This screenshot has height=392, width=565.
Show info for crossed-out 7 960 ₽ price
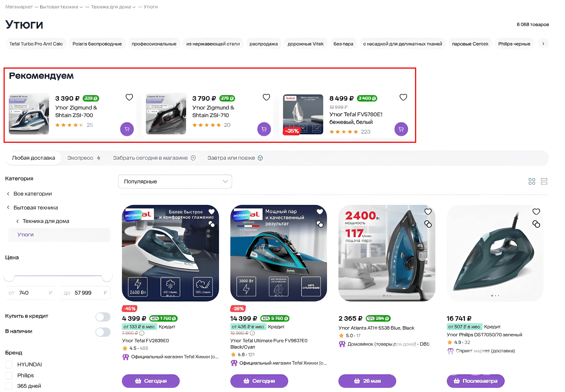[x=142, y=333]
